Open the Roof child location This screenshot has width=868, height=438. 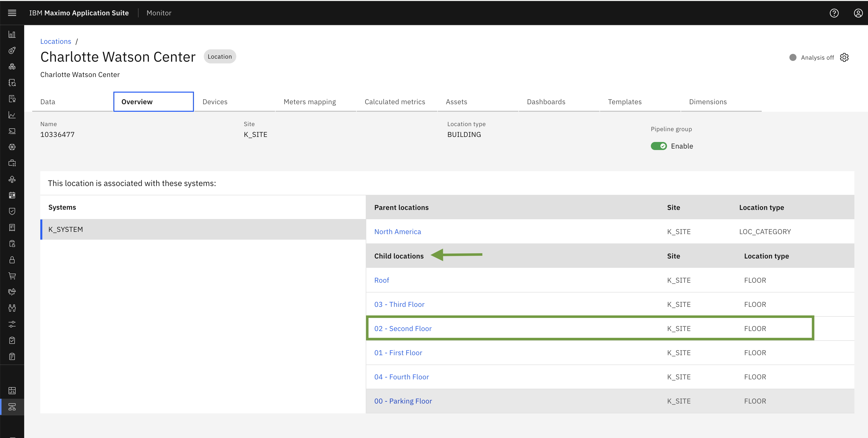(x=381, y=280)
